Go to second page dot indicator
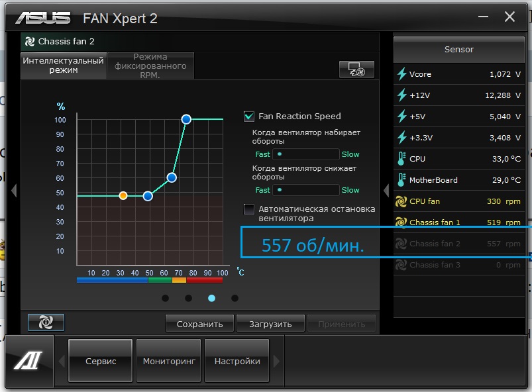The height and width of the screenshot is (392, 532). (188, 298)
